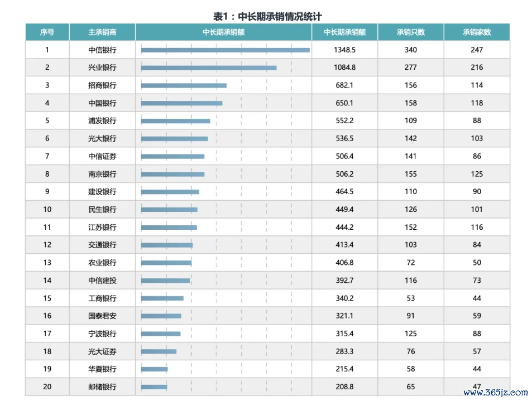Click 承销只数 value 340 for 中信银行

(410, 50)
